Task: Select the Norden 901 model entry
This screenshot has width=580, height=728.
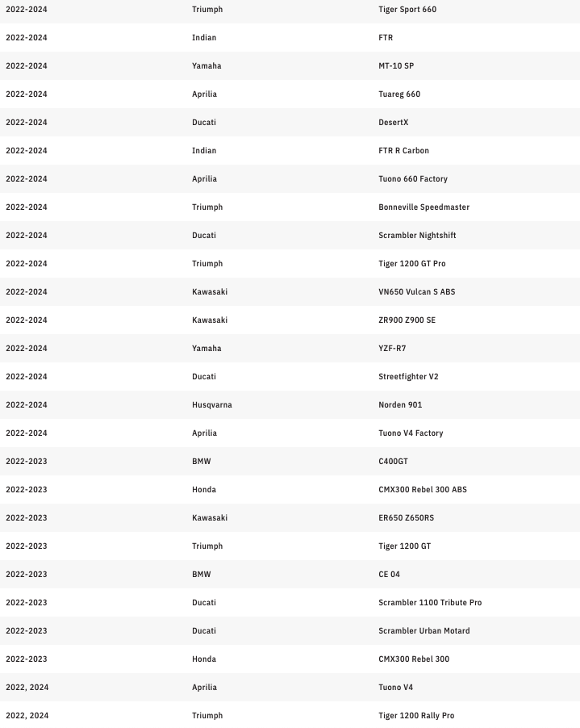Action: pyautogui.click(x=400, y=405)
